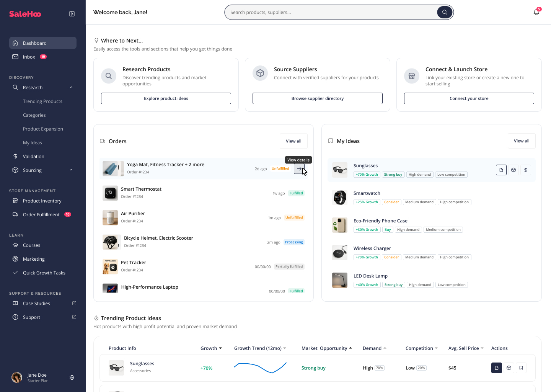Click the Source Suppliers cube icon
This screenshot has height=392, width=551.
(260, 73)
